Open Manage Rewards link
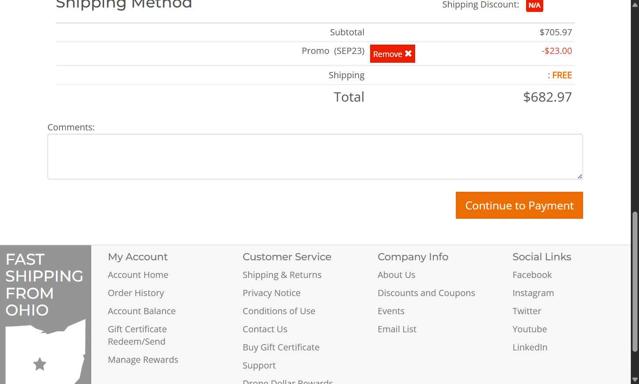This screenshot has height=384, width=639. [143, 360]
